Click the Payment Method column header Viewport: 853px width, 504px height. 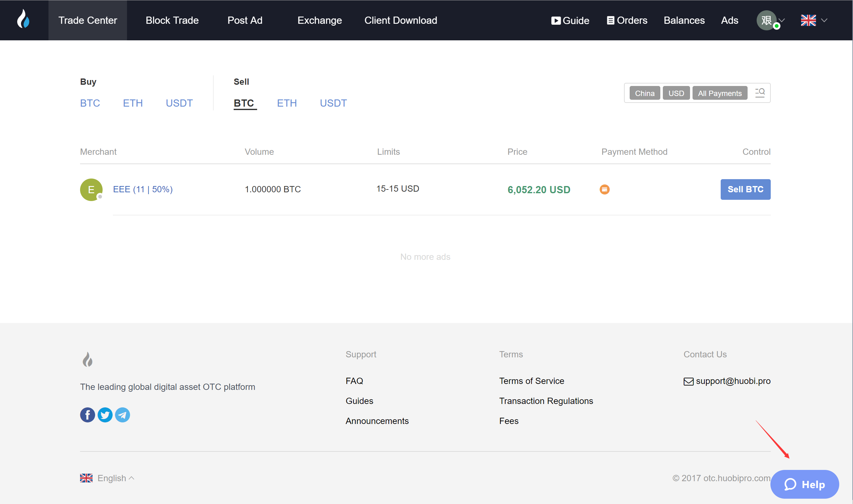pos(634,151)
